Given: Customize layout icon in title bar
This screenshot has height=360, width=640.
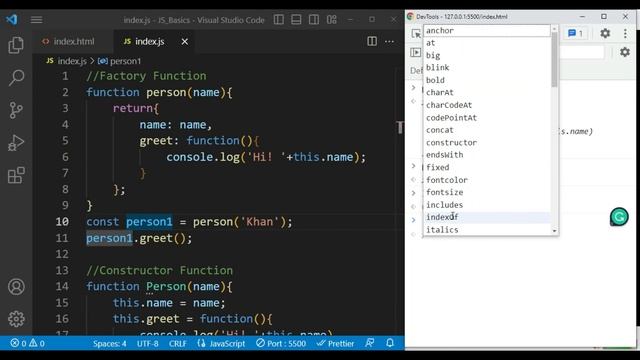Looking at the screenshot, I should point(331,20).
